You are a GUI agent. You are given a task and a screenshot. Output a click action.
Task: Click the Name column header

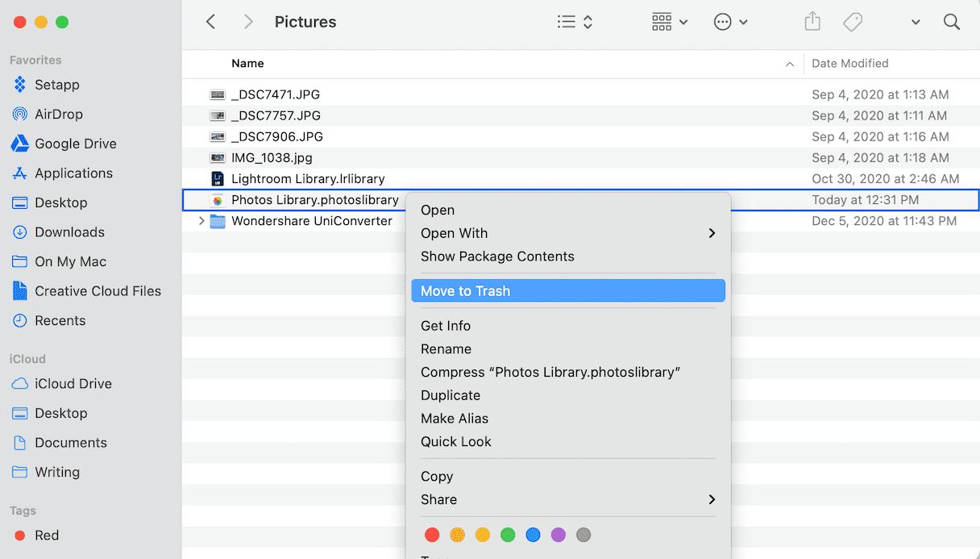pyautogui.click(x=247, y=64)
